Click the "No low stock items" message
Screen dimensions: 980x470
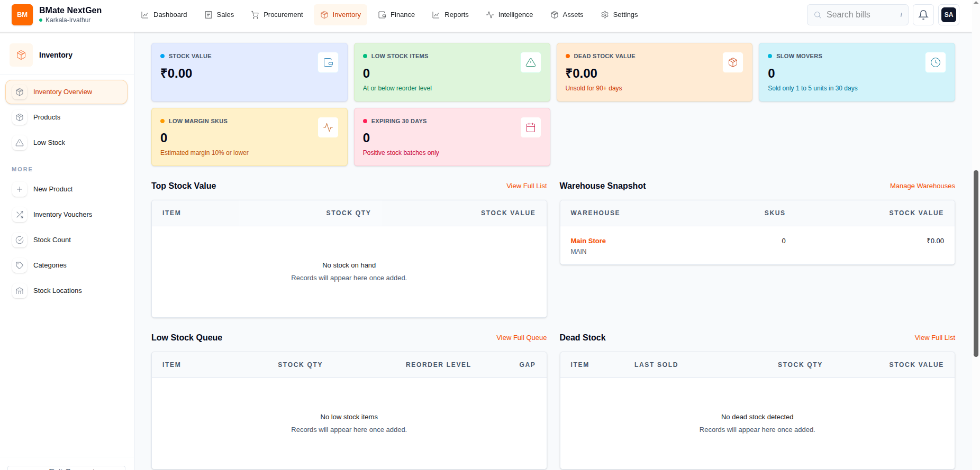click(349, 417)
